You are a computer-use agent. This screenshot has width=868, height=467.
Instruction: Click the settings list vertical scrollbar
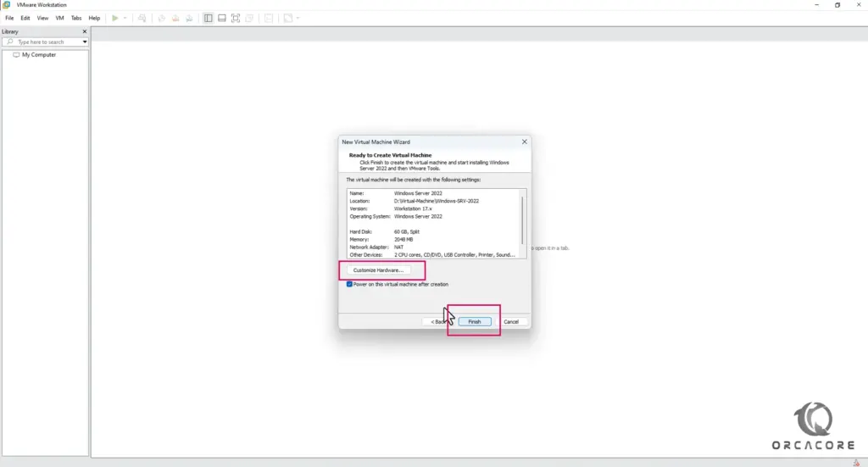[522, 220]
